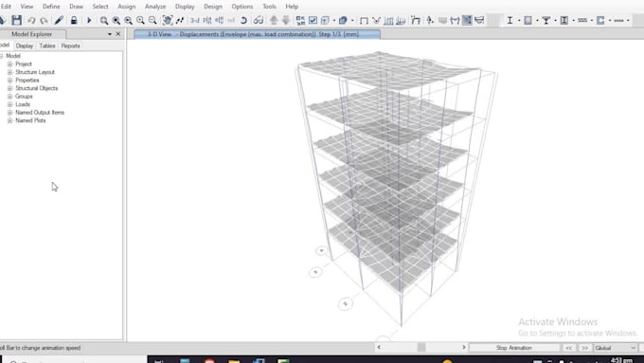Expand the Project tree node
644x363 pixels.
pyautogui.click(x=9, y=64)
